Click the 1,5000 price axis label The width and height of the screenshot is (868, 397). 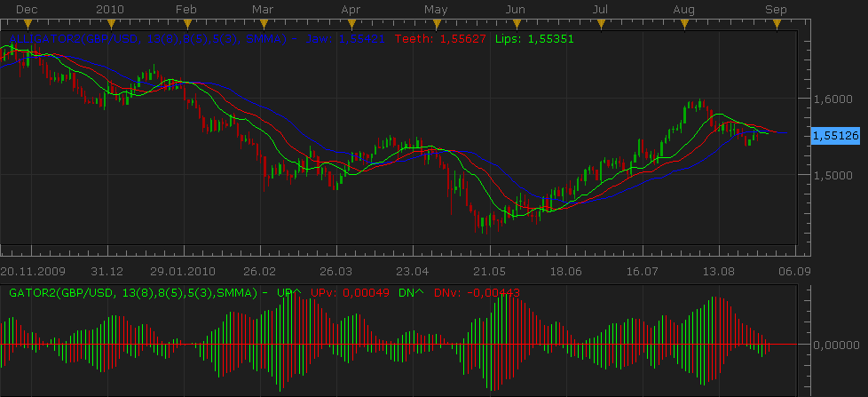(x=832, y=176)
